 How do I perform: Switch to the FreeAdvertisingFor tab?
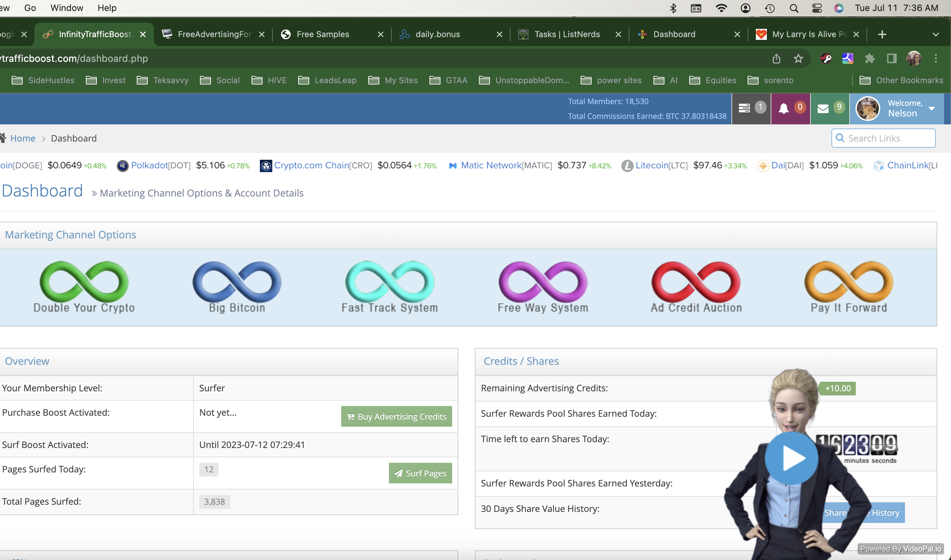[213, 34]
